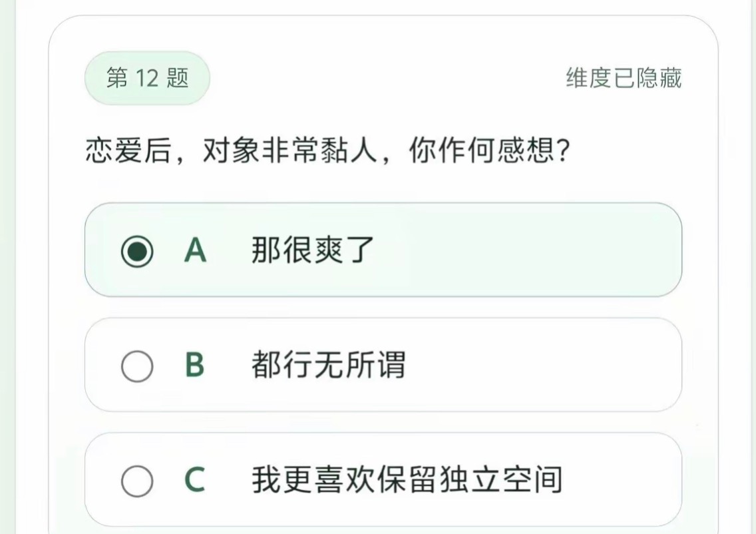Viewport: 756px width, 534px height.
Task: Click the 第 12 题 question badge
Action: (x=146, y=78)
